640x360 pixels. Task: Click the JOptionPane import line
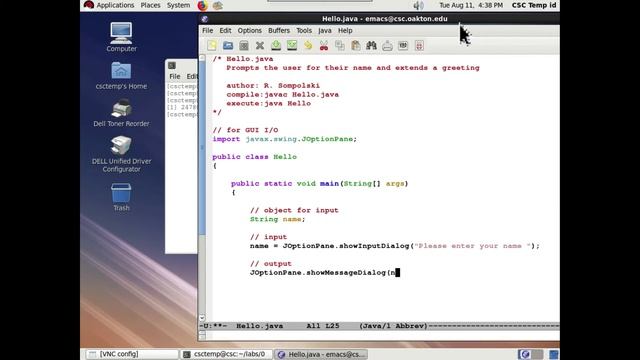[284, 139]
